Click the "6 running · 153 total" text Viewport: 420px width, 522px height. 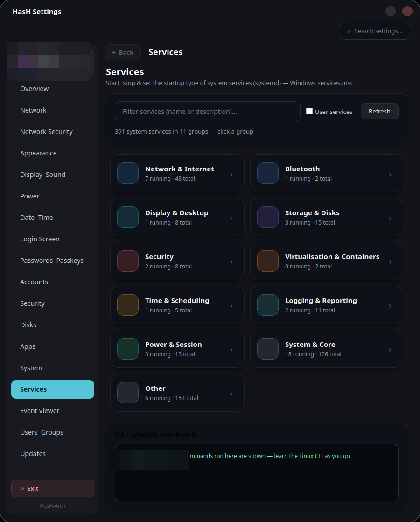pyautogui.click(x=172, y=398)
